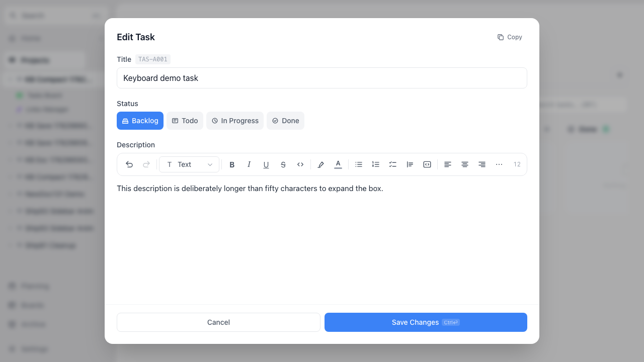Undo the last description edit
644x362 pixels.
point(129,164)
